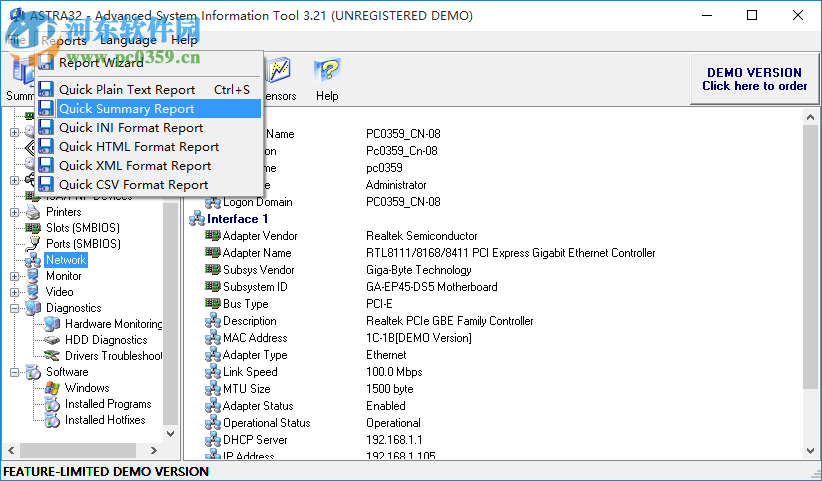
Task: Choose Quick CSV Format Report
Action: (149, 184)
